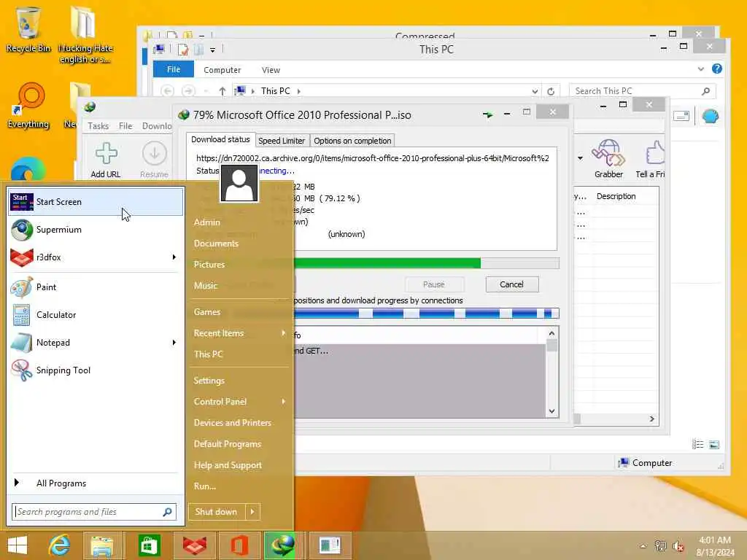Open File Explorer from the taskbar
The width and height of the screenshot is (747, 560).
pyautogui.click(x=102, y=545)
